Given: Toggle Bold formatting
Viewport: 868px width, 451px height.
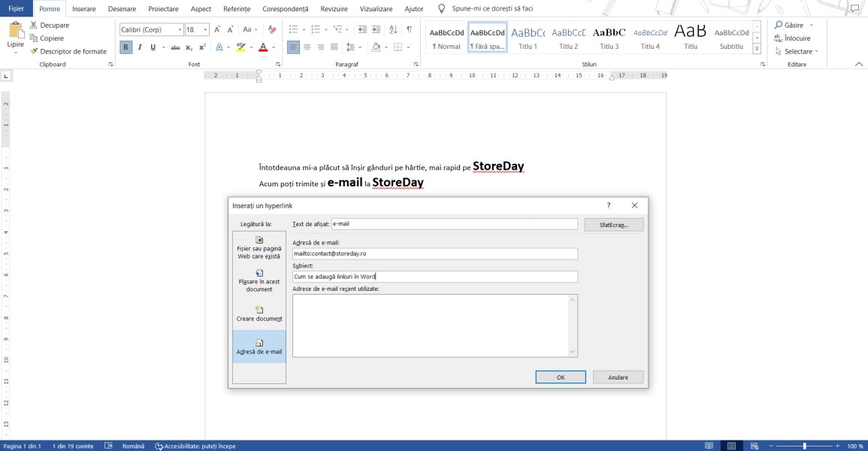Looking at the screenshot, I should pos(126,47).
